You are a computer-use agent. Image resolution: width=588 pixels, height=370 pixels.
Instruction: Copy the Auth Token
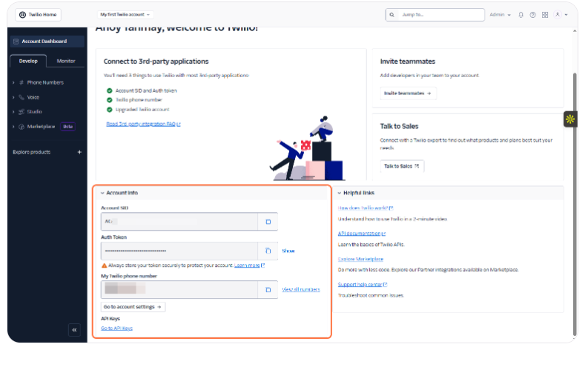click(268, 251)
